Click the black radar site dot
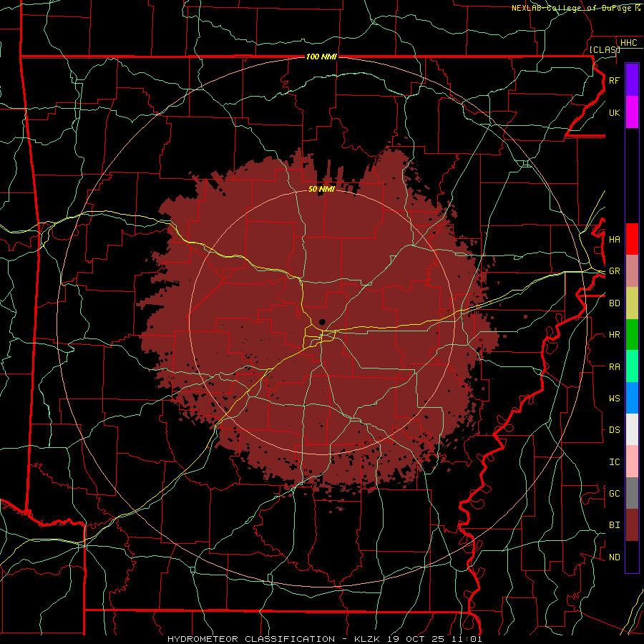Viewport: 644px width, 644px height. (x=323, y=322)
